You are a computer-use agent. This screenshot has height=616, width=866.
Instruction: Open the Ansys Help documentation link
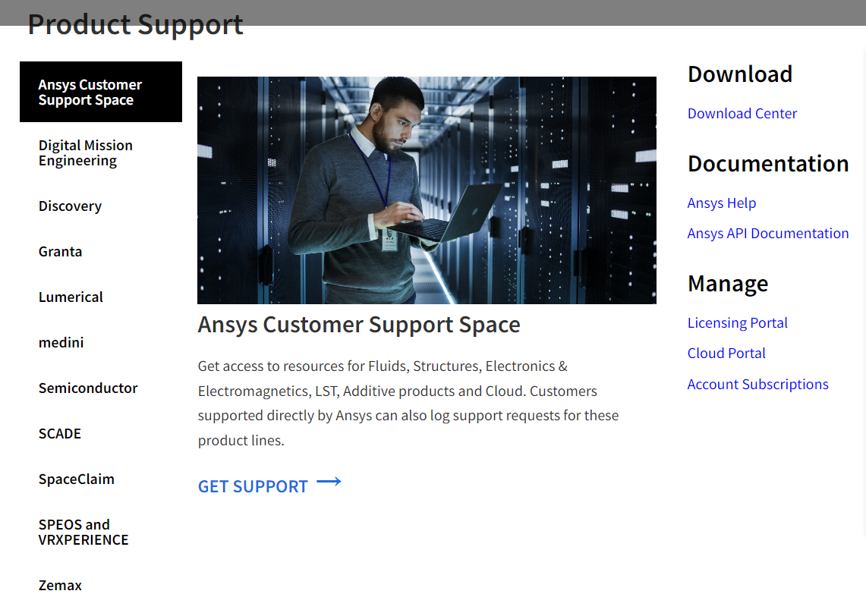tap(721, 203)
